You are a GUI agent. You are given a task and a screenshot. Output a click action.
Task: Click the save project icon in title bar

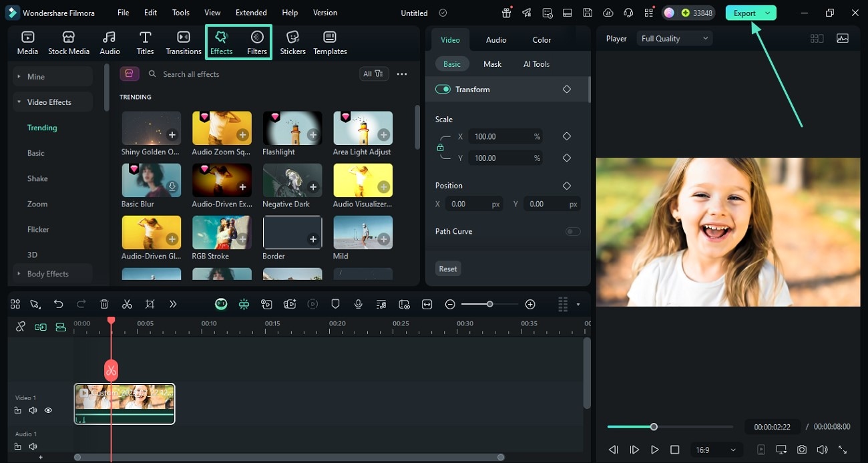[588, 13]
